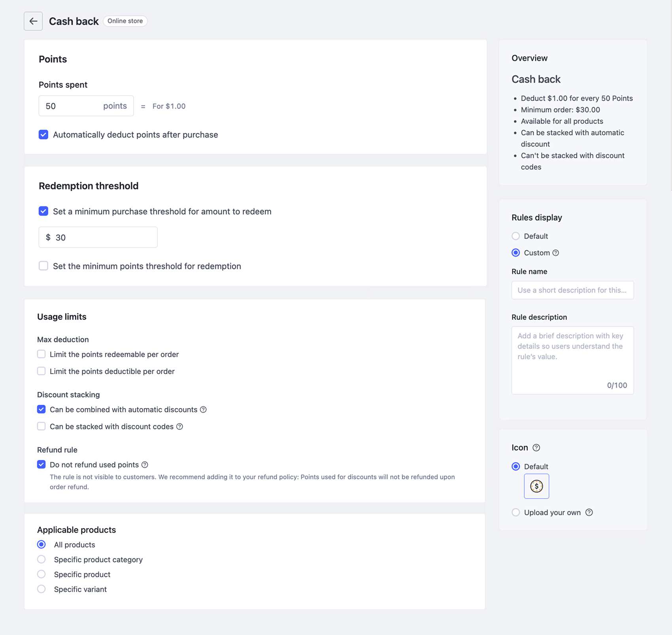This screenshot has height=635, width=672.
Task: Click help icon next to Upload your own
Action: click(589, 512)
